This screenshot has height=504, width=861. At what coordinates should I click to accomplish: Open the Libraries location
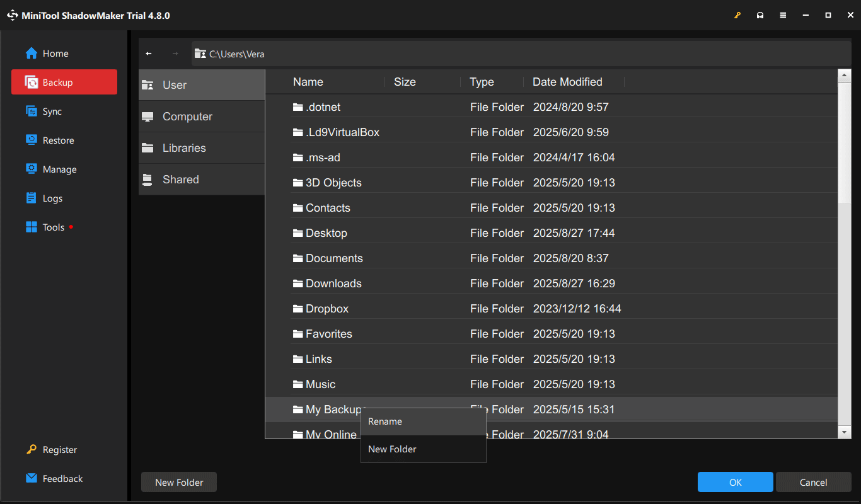[185, 147]
